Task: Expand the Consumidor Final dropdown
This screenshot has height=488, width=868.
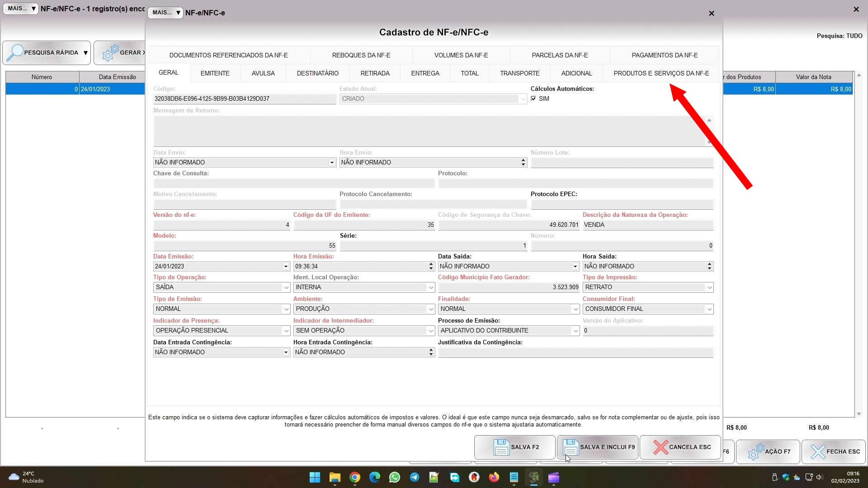Action: [709, 309]
